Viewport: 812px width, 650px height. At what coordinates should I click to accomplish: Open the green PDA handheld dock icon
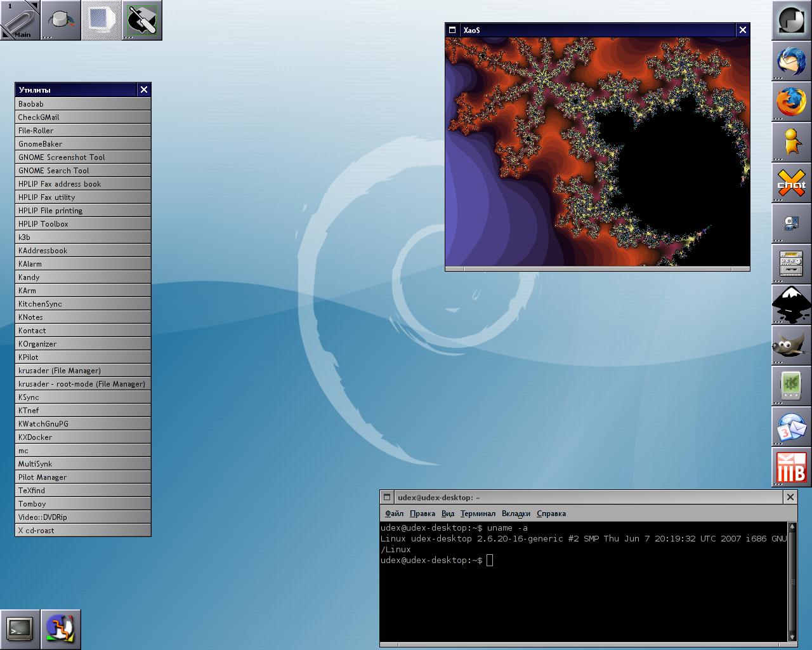pos(792,386)
